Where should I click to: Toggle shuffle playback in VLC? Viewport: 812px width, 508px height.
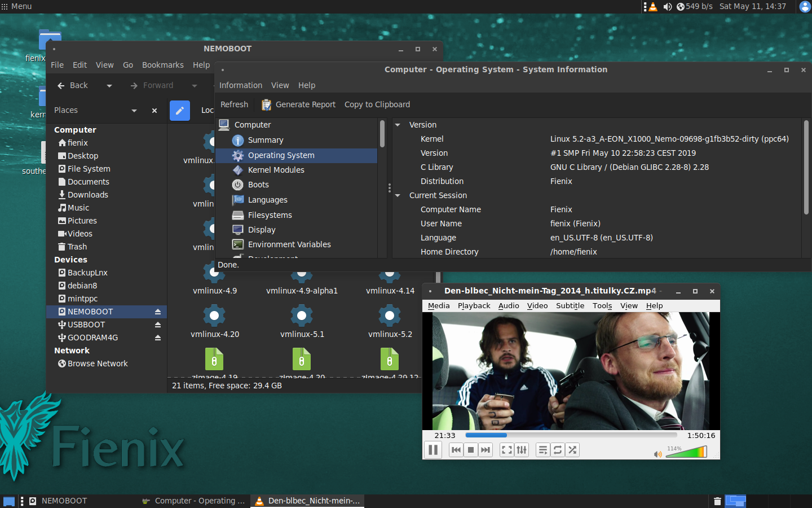[572, 450]
